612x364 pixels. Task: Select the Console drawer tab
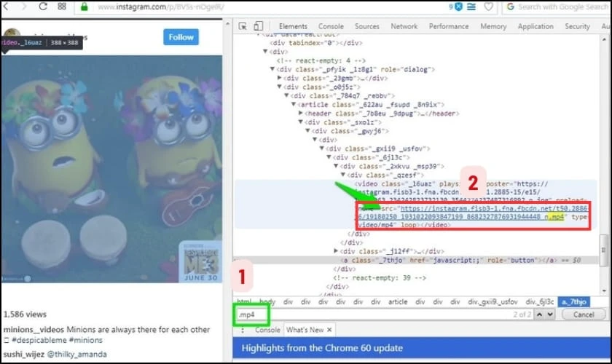pyautogui.click(x=267, y=330)
